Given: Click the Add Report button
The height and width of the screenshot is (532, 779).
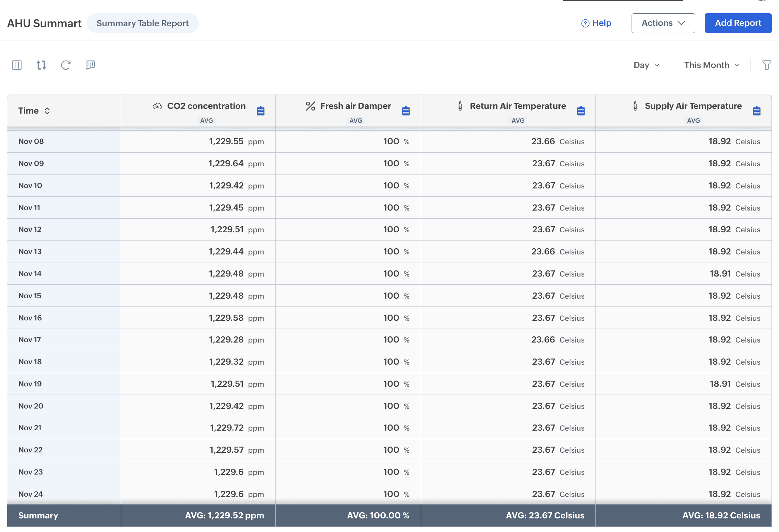Looking at the screenshot, I should [738, 23].
